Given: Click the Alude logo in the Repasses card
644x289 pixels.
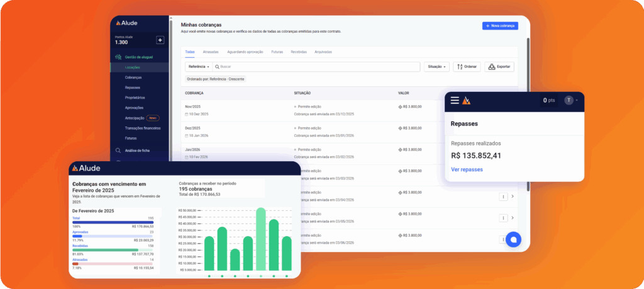Looking at the screenshot, I should coord(466,100).
